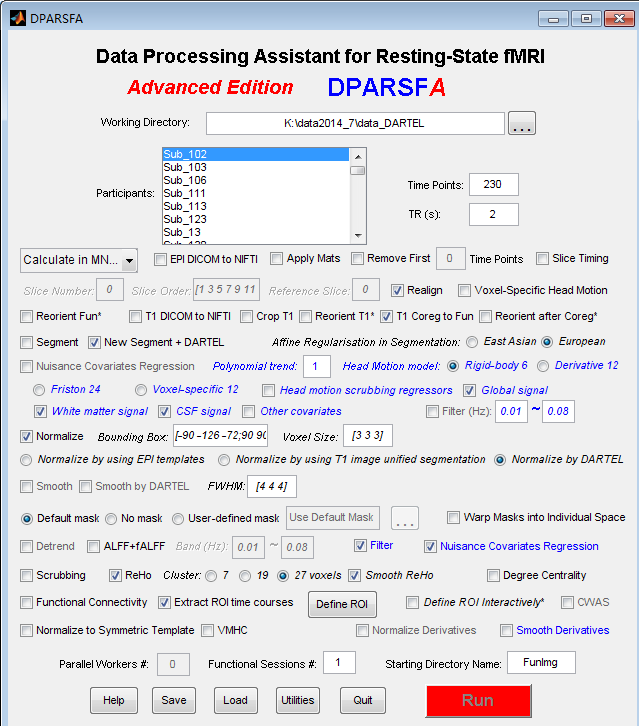Enable Warp Masks into Individual Space

tap(453, 518)
